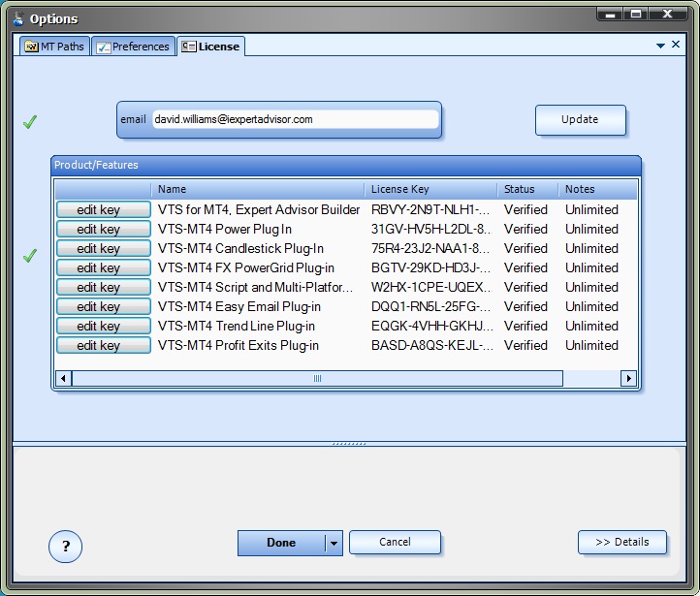Click the green checkmark beside product list

(30, 255)
